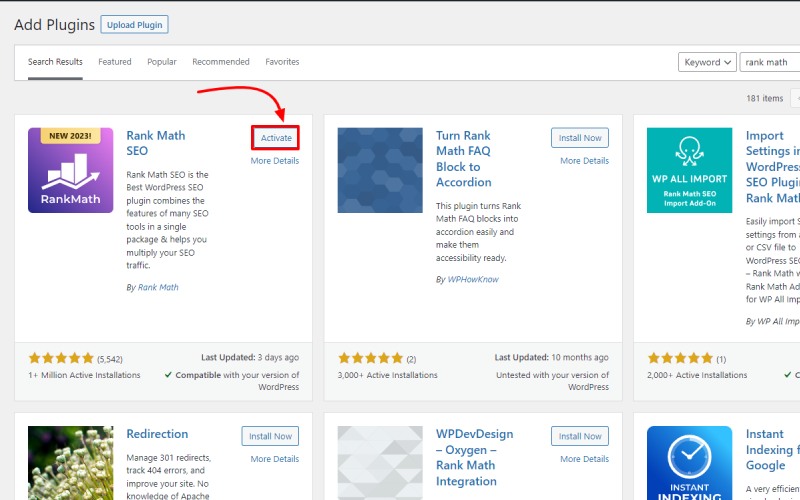Install WPDevDesign Oxygen Rank Math Integration
Viewport: 800px width, 500px height.
(580, 436)
